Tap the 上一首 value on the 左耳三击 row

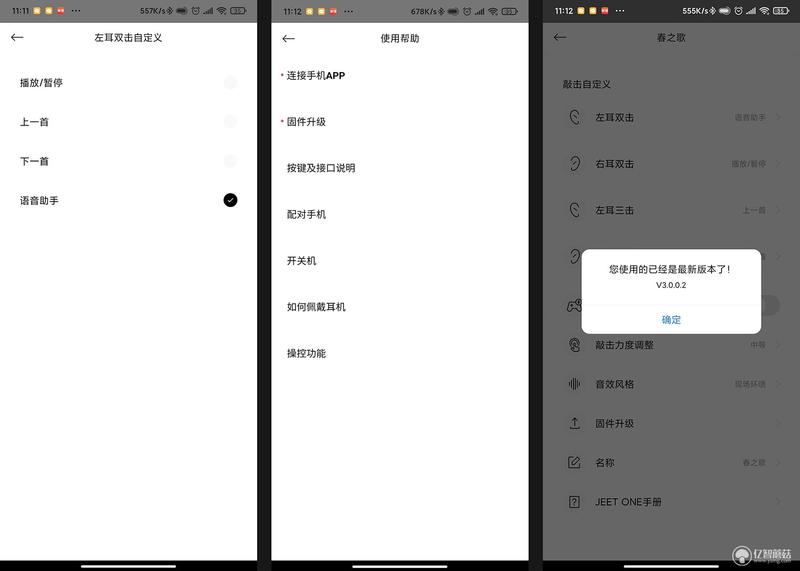[x=754, y=210]
